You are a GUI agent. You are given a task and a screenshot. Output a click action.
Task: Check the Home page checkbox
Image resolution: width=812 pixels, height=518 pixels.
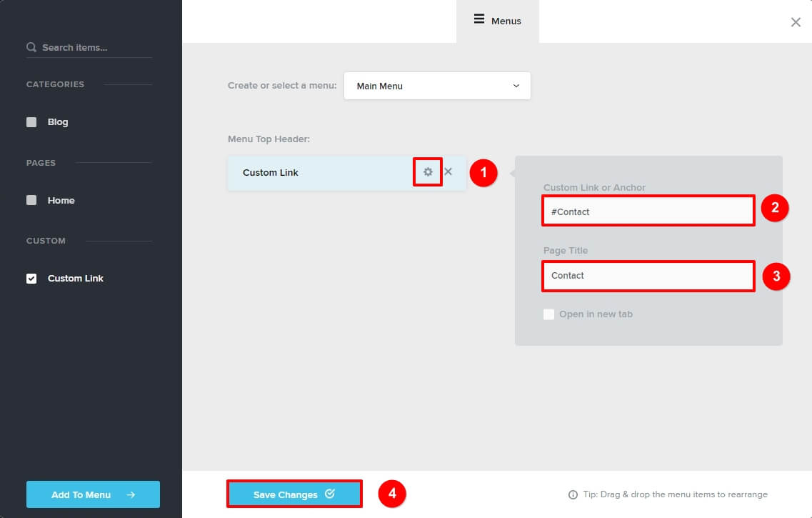tap(31, 201)
